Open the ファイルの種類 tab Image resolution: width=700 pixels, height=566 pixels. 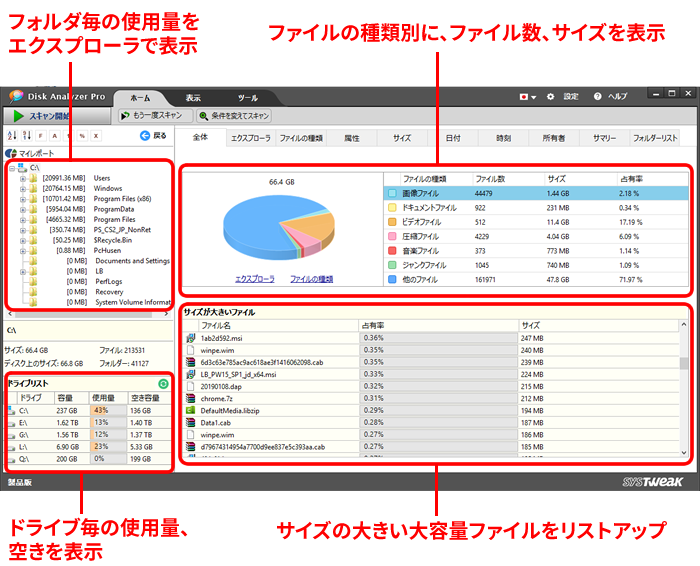pyautogui.click(x=301, y=138)
